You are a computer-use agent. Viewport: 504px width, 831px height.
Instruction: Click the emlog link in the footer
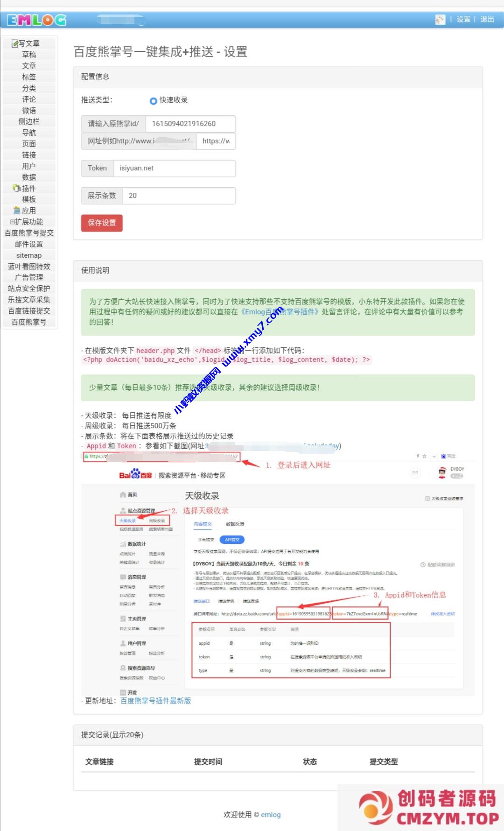[x=271, y=815]
